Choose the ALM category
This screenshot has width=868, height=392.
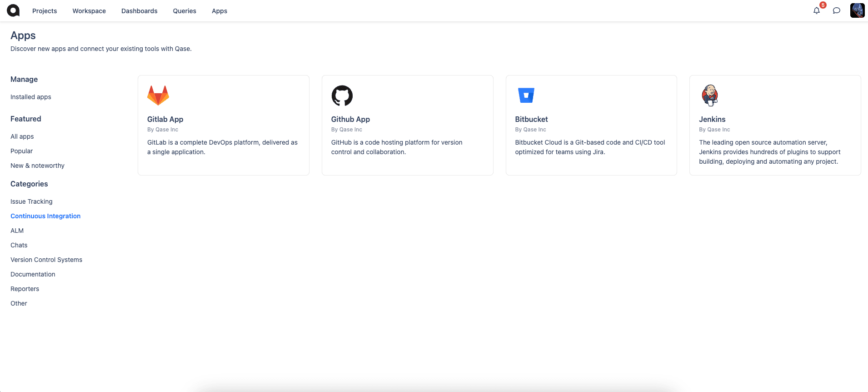pos(17,231)
